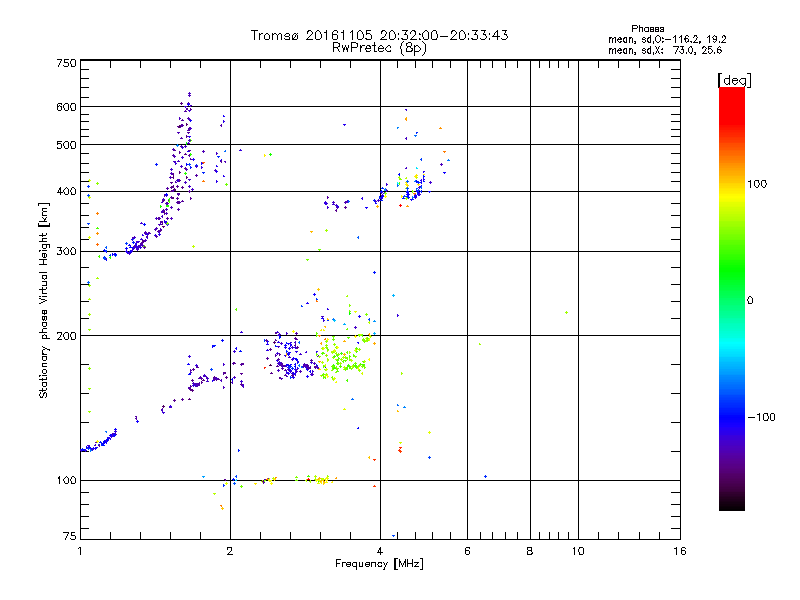
Task: Click the '0' colorbar tick label
Action: coord(750,301)
